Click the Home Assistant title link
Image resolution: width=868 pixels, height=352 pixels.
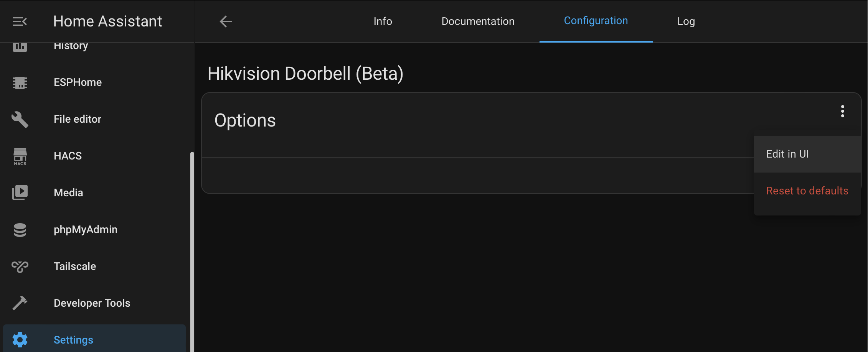[108, 21]
